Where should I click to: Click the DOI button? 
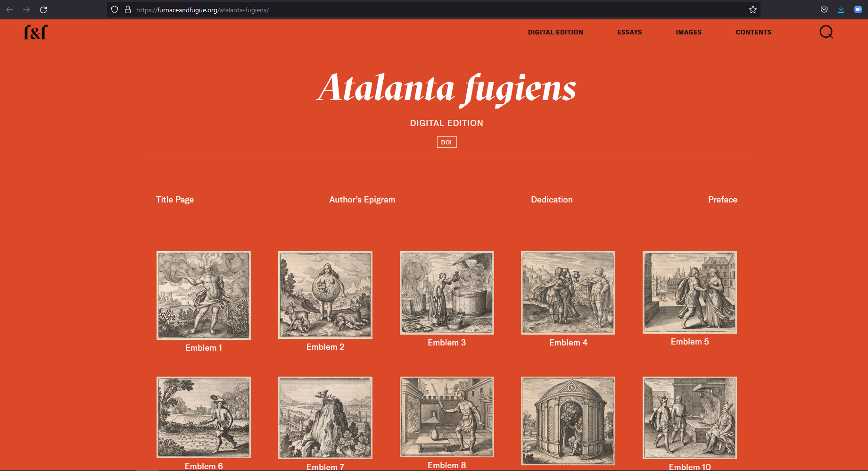pos(446,142)
